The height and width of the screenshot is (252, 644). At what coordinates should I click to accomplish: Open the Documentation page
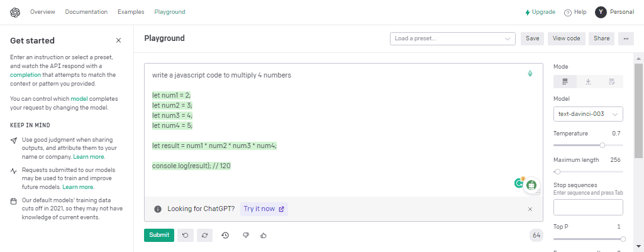click(x=86, y=12)
